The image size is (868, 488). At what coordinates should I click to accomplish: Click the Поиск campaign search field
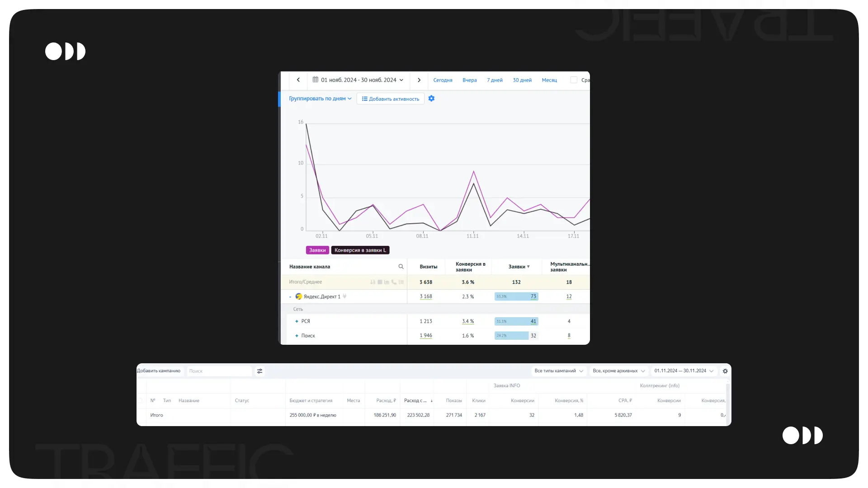tap(219, 371)
